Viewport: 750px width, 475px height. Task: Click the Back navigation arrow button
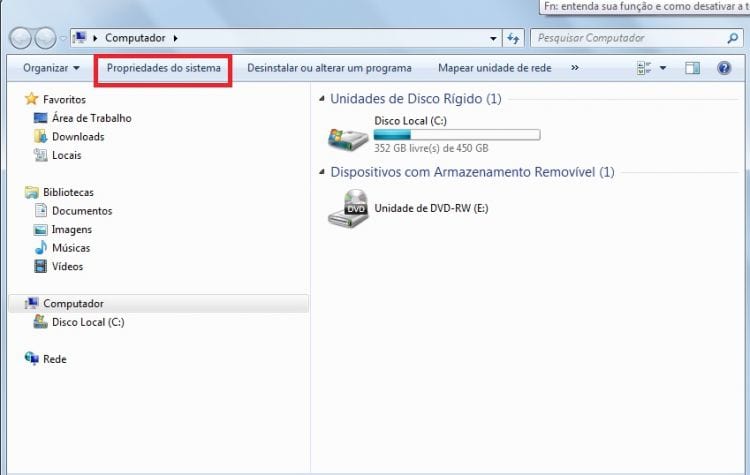tap(21, 38)
